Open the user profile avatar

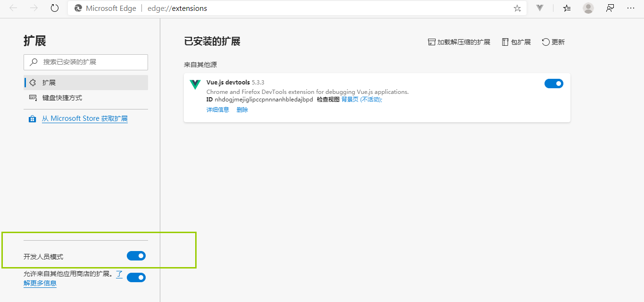point(588,8)
